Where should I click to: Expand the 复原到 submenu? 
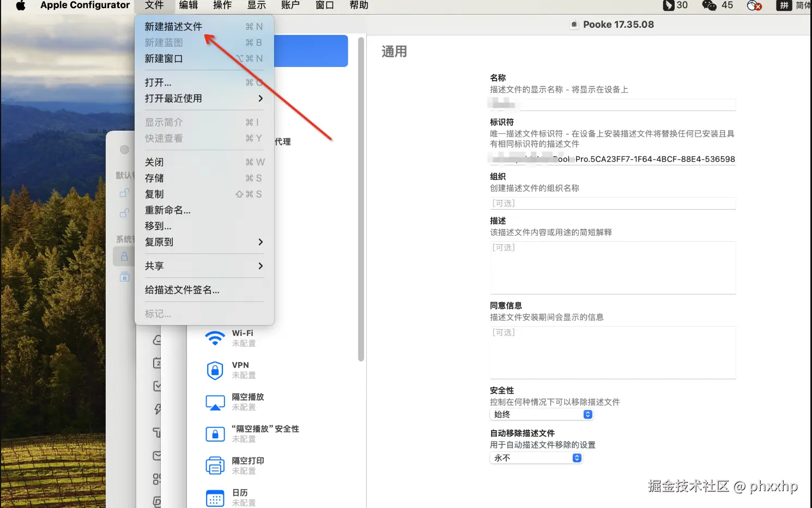[x=204, y=242]
